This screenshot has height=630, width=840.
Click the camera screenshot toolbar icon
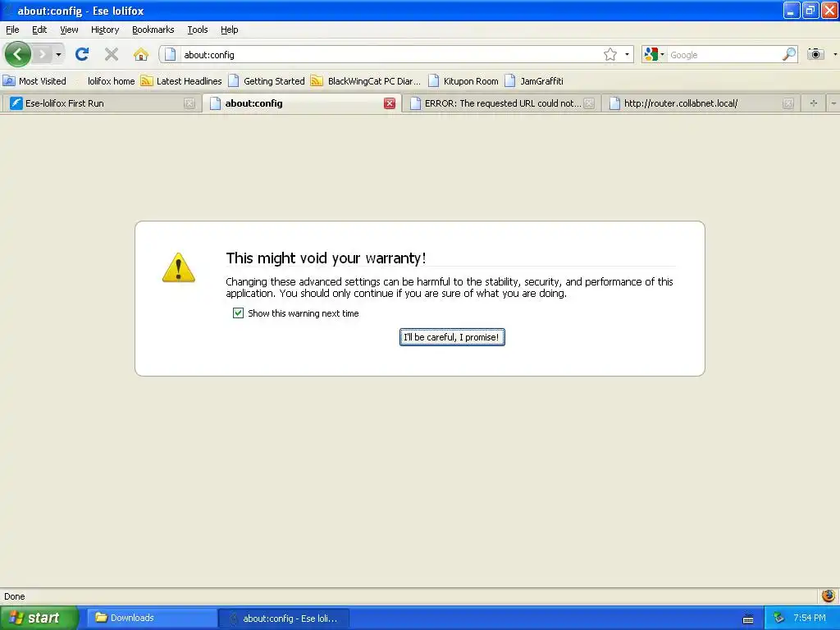pyautogui.click(x=815, y=54)
